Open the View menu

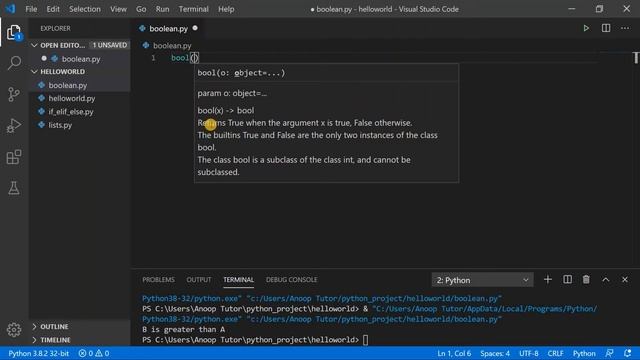[x=118, y=9]
